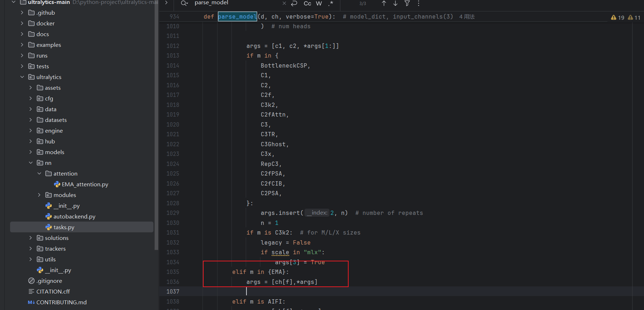Click the .gitignore file icon
This screenshot has width=644, height=310.
click(x=31, y=281)
